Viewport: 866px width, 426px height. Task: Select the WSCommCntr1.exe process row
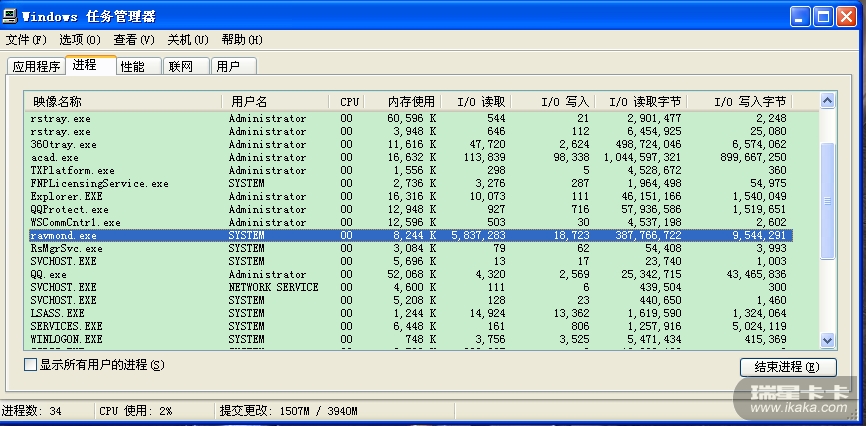(409, 223)
